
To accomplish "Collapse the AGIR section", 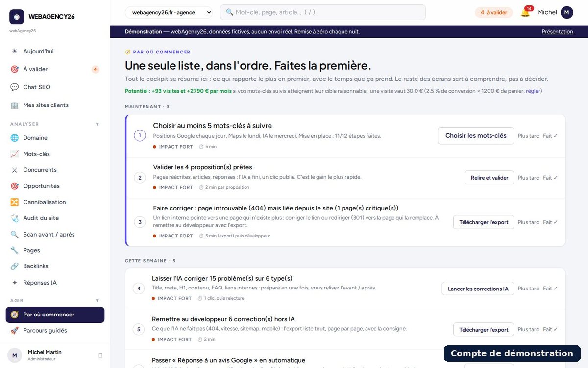I will tap(97, 301).
